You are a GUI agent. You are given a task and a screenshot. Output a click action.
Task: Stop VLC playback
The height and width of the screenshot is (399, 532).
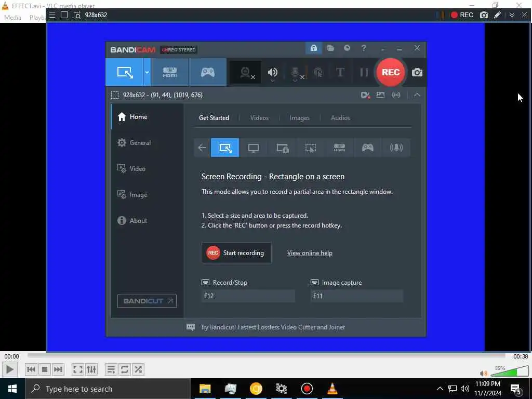45,369
